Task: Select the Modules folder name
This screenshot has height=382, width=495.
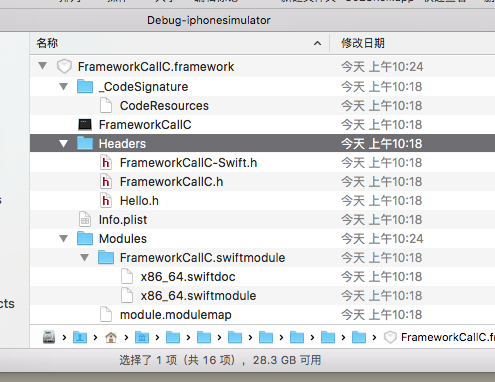Action: pyautogui.click(x=123, y=239)
